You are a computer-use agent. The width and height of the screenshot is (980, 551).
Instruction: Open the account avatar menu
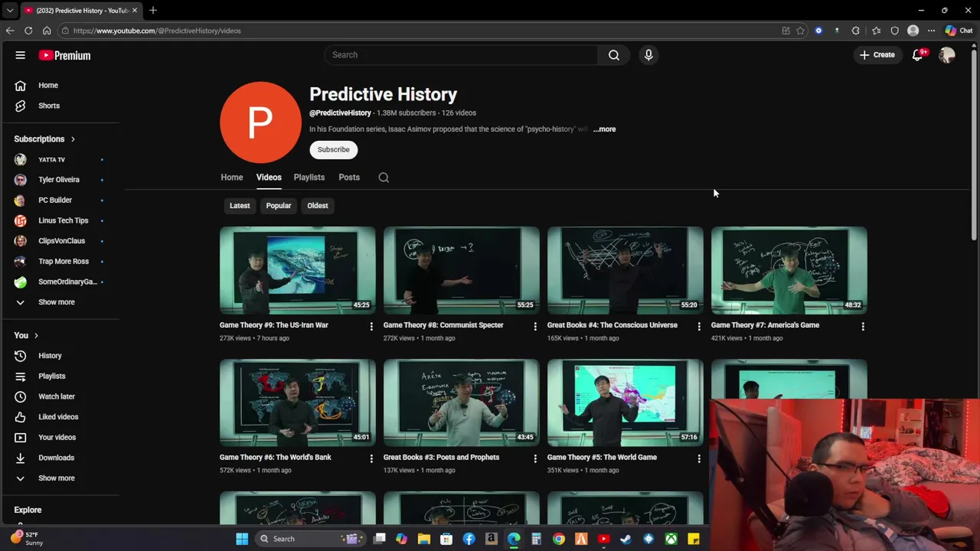tap(947, 54)
